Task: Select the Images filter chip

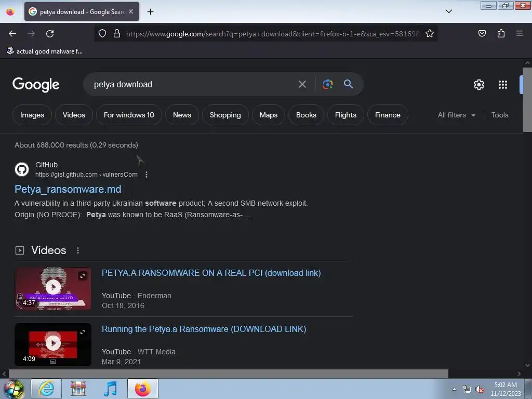Action: coord(32,115)
